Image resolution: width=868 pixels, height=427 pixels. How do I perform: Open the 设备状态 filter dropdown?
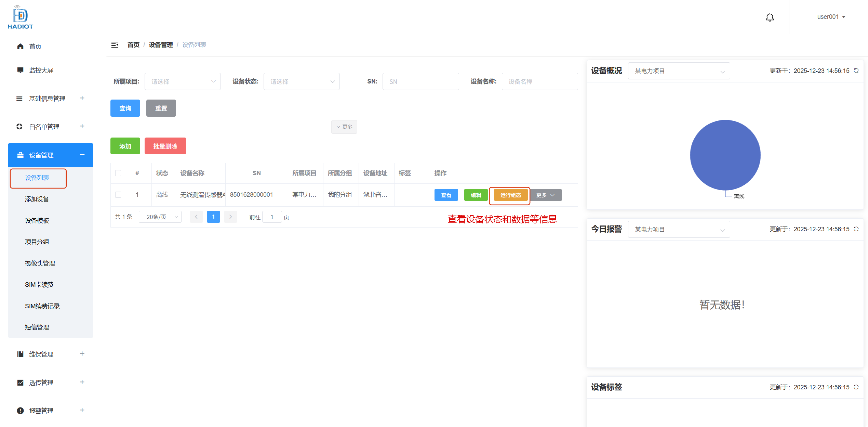click(x=302, y=81)
